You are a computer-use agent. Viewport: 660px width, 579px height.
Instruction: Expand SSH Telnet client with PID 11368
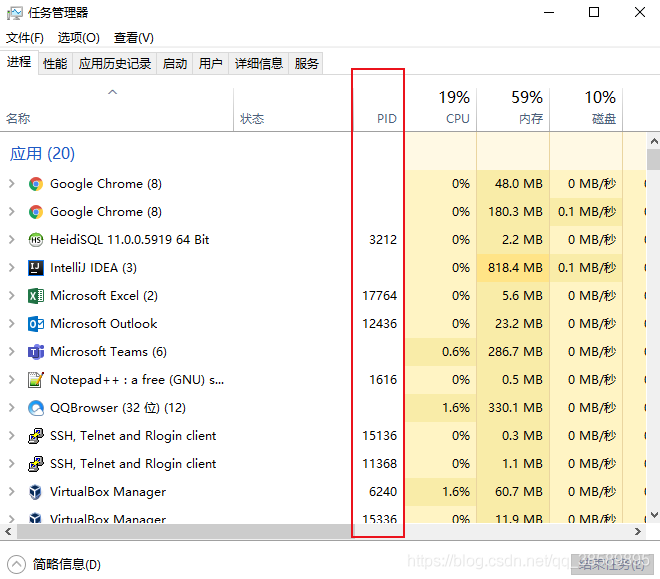pyautogui.click(x=12, y=464)
